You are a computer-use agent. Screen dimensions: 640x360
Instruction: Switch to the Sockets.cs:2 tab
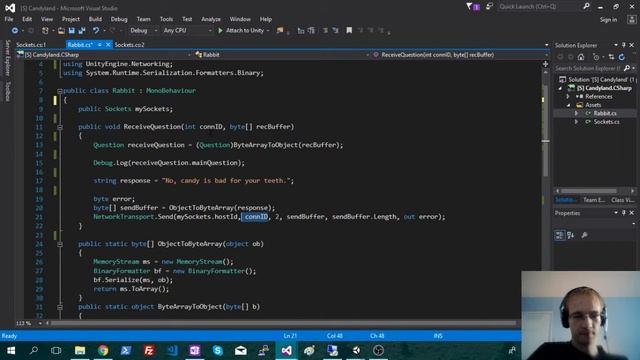tap(129, 45)
